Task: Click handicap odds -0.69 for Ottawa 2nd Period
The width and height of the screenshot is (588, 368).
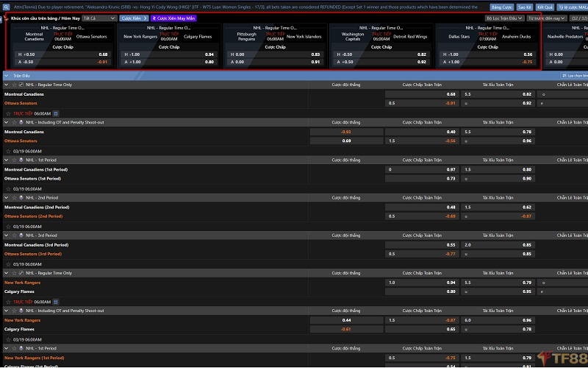Action: coord(422,216)
